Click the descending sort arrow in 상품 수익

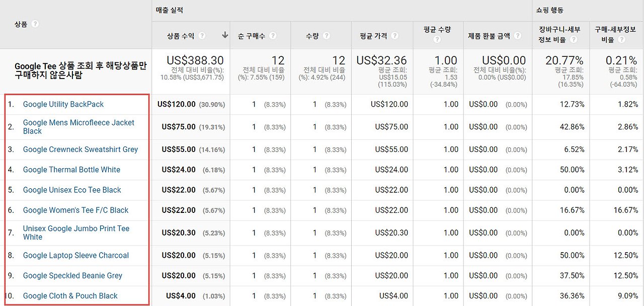[224, 35]
